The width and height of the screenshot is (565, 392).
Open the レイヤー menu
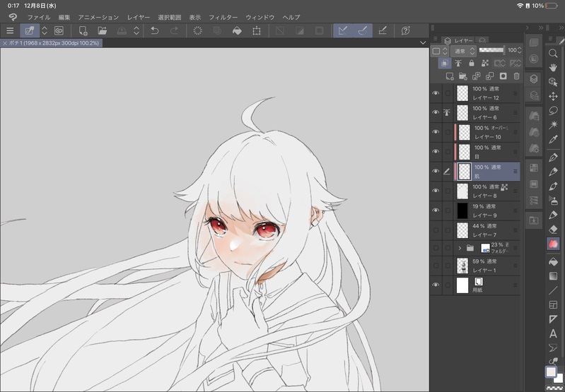pyautogui.click(x=139, y=17)
